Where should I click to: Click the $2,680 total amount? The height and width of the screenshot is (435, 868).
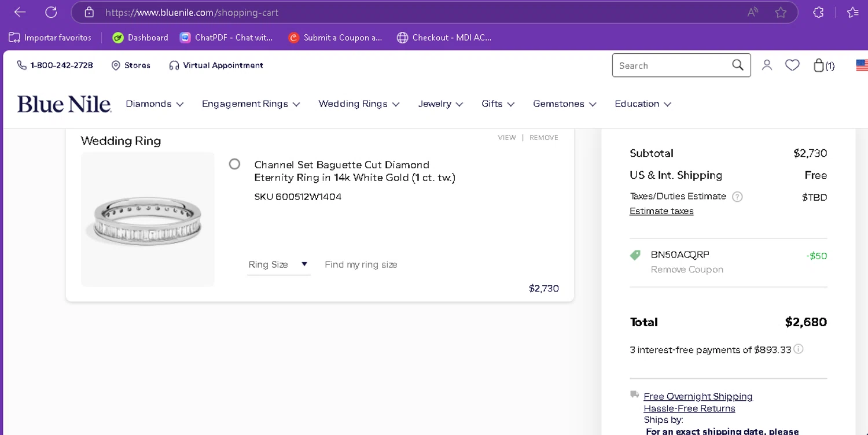tap(806, 322)
